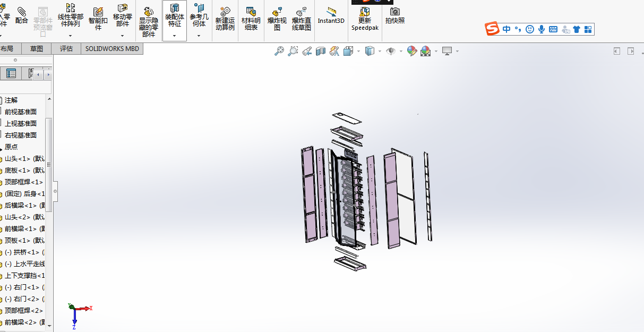Select (固定) 后身<1> component
Screen dimensions: 644x332
24,193
